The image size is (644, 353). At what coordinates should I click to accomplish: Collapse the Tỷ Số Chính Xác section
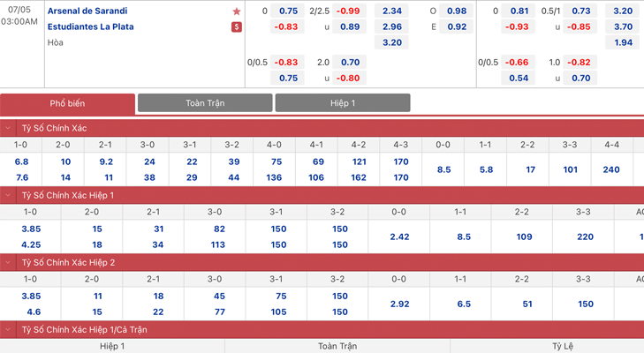[8, 128]
